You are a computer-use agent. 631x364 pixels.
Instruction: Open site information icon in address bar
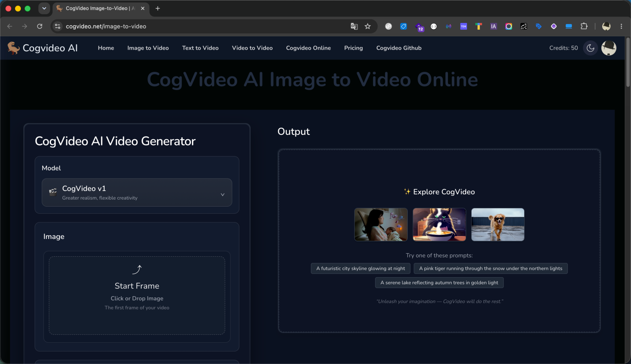pos(58,26)
